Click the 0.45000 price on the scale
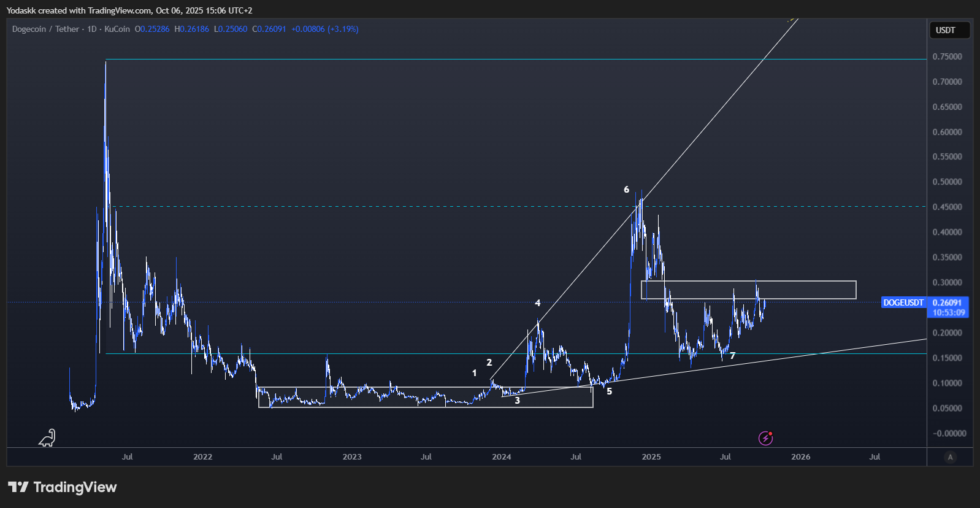Screen dimensions: 980x508 pos(947,207)
